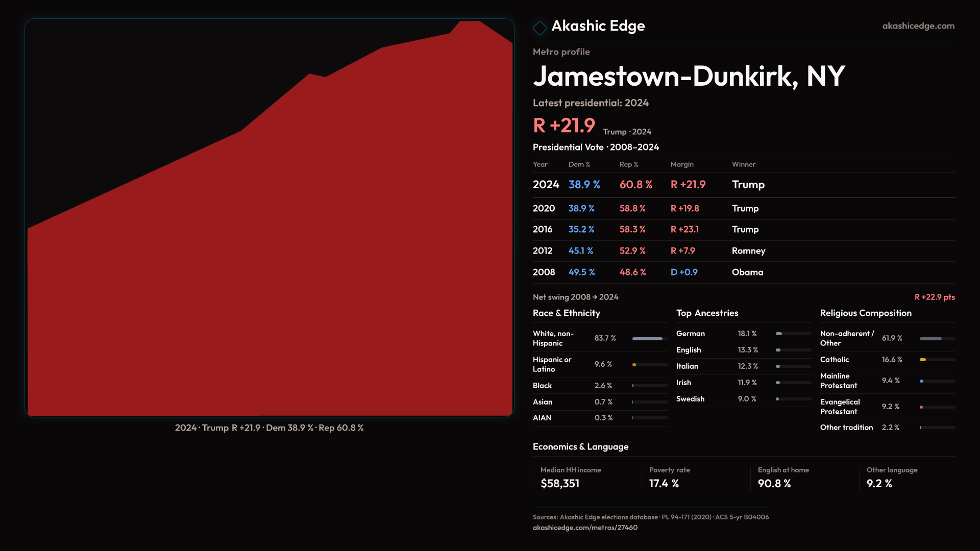Open the akashicedge.com link in header
Viewport: 980px width, 551px height.
918,26
